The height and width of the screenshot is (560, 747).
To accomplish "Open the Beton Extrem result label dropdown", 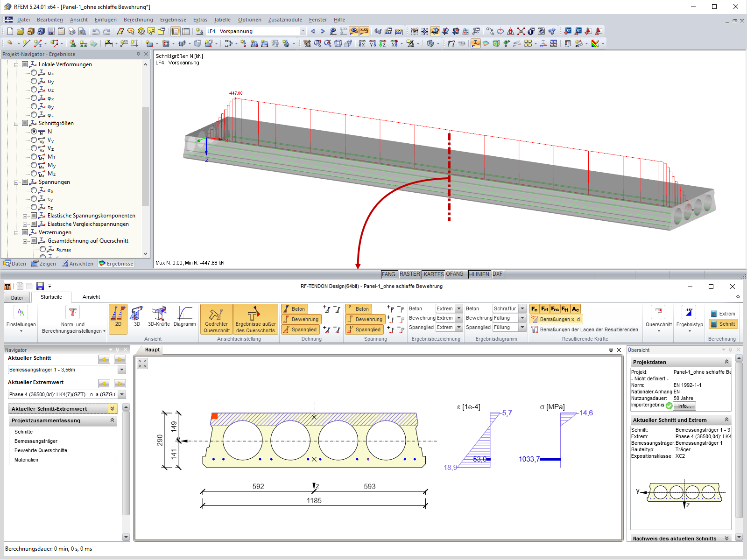I will 459,308.
